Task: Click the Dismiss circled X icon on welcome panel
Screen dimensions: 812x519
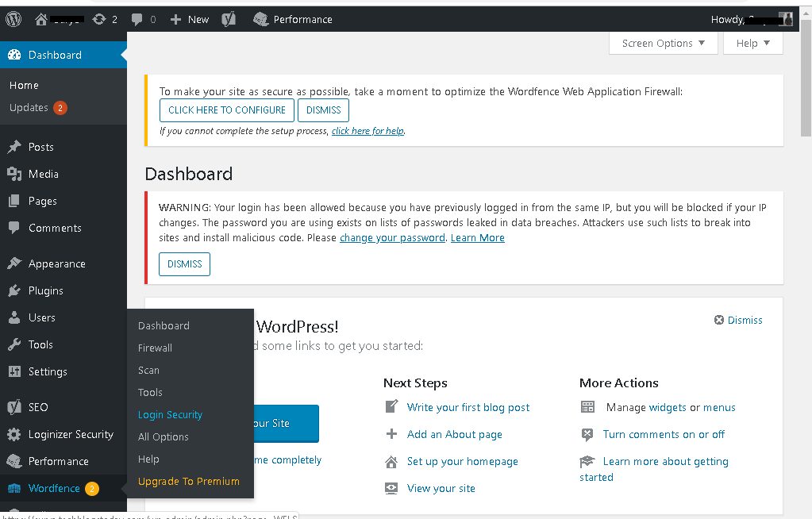Action: pos(719,320)
